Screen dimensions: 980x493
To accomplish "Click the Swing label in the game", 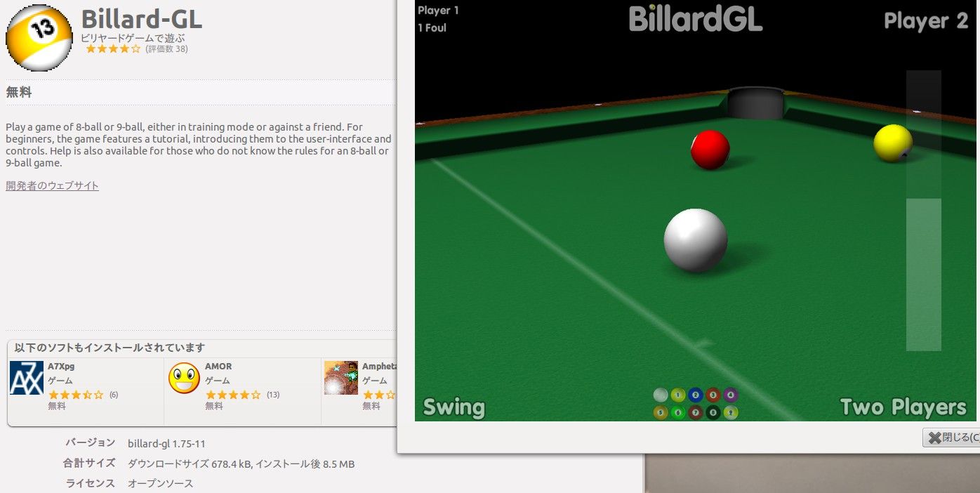I will 454,407.
